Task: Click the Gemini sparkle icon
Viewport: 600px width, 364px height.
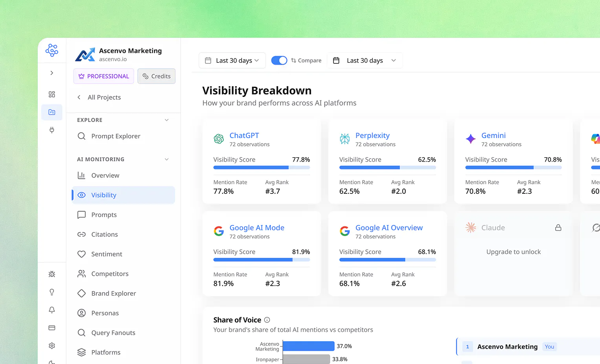Action: click(470, 139)
